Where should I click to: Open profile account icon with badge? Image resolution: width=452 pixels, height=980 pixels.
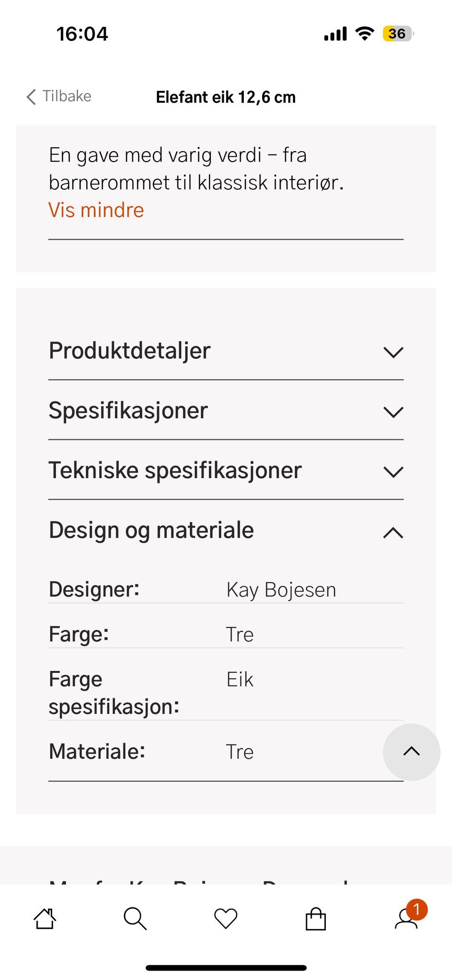407,919
